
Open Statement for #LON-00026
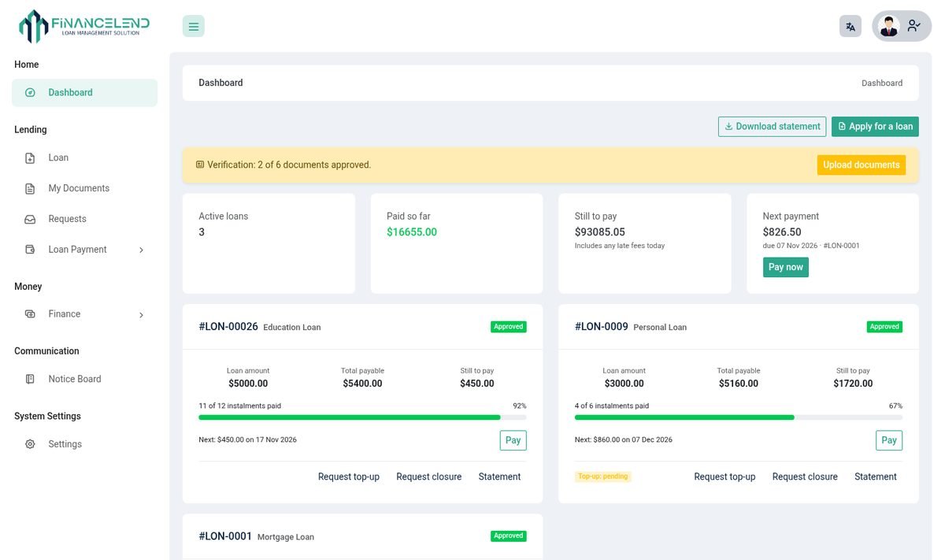pyautogui.click(x=499, y=477)
